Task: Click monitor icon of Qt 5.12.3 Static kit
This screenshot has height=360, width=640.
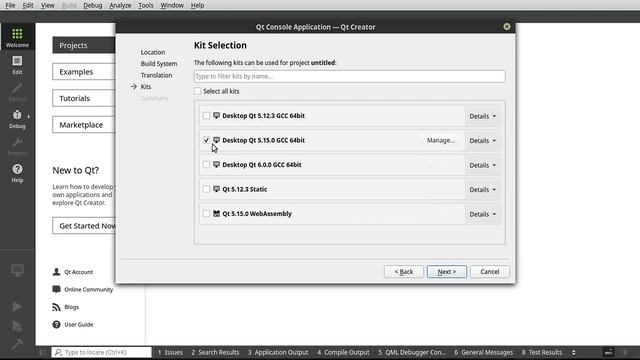Action: coord(216,189)
